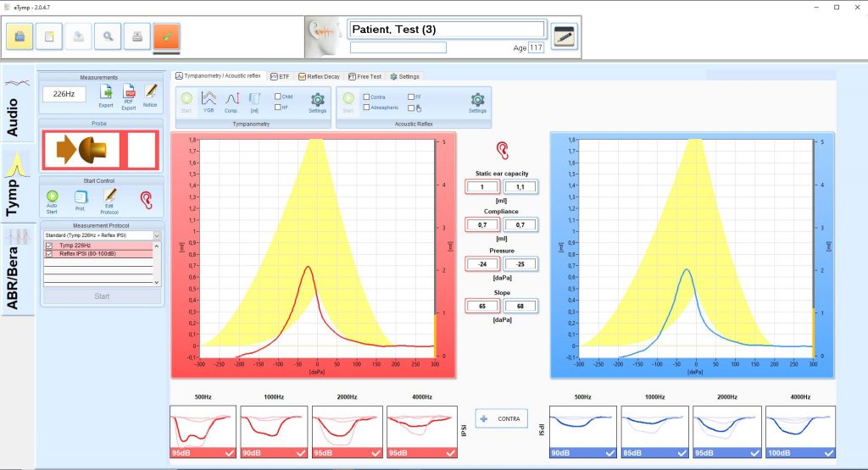Click the Comp. compensation icon
This screenshot has height=470, width=868.
click(x=231, y=99)
